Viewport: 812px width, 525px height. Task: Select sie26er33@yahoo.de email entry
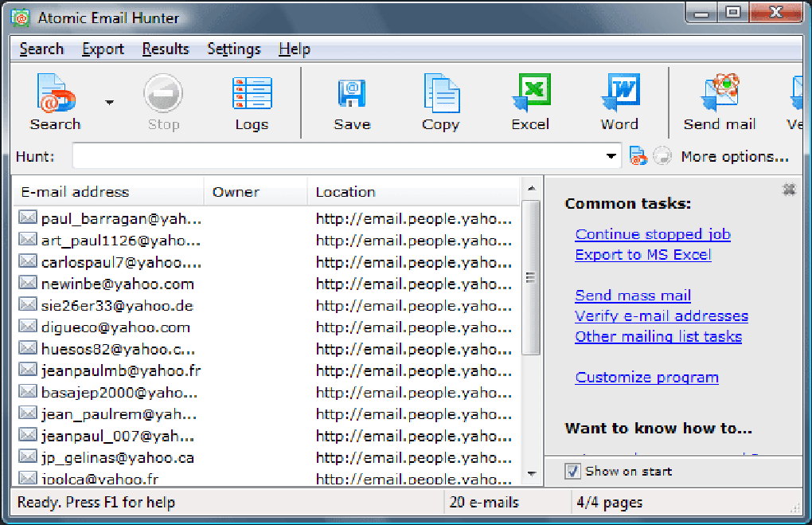[x=117, y=306]
